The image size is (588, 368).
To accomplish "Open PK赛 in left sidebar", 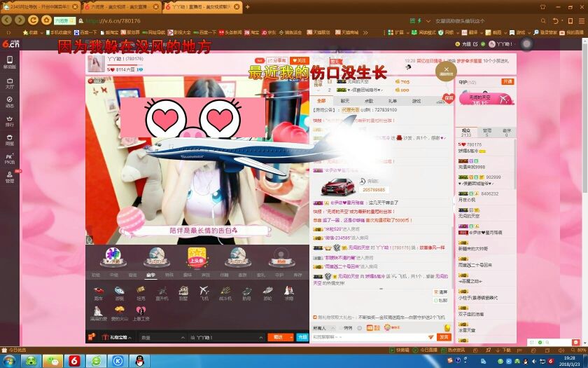I will click(x=9, y=158).
